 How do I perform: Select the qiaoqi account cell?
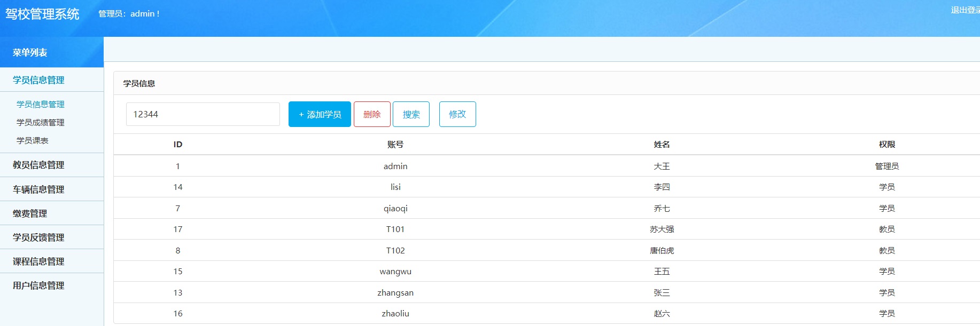(395, 208)
